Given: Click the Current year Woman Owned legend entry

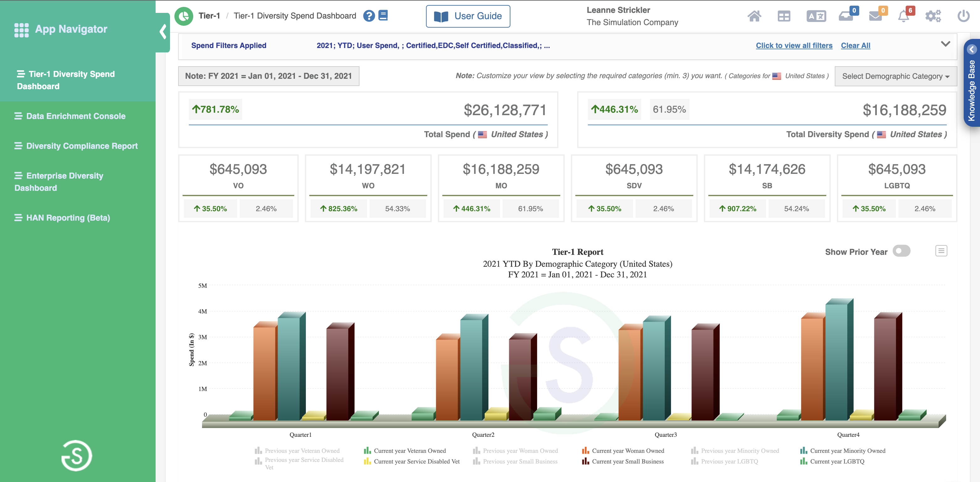Looking at the screenshot, I should tap(628, 450).
